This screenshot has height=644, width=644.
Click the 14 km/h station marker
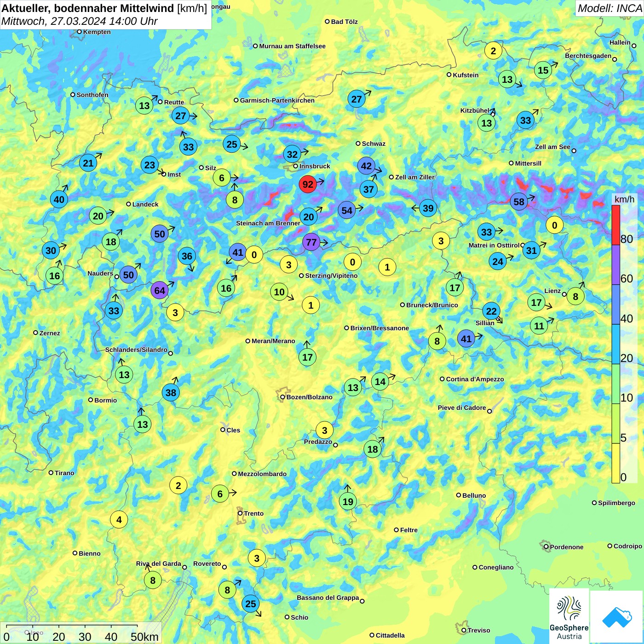click(x=380, y=381)
